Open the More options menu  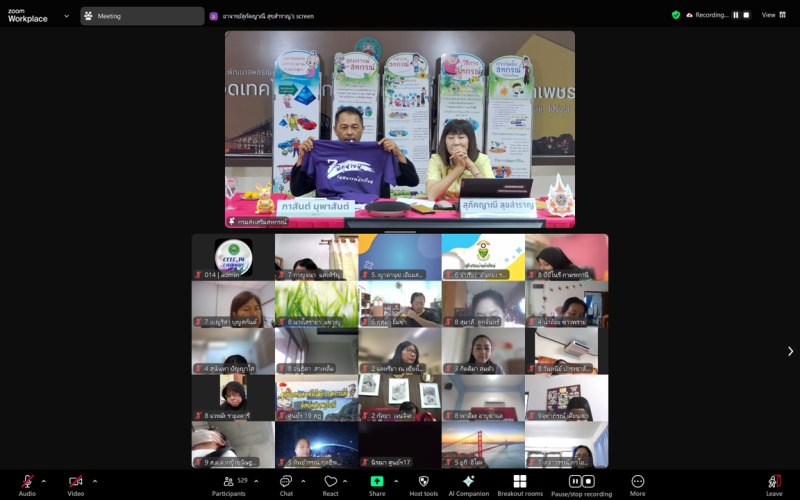tap(638, 485)
